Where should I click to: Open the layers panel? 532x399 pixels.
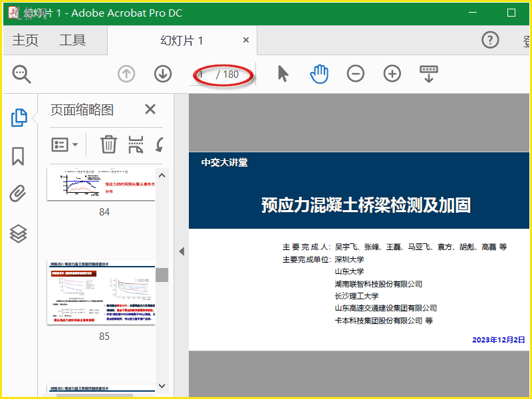coord(18,234)
